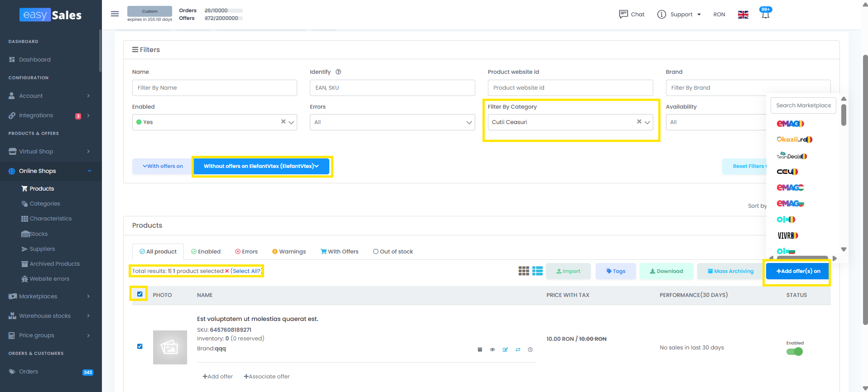The image size is (868, 392).
Task: Select TeamDeals marketplace logo
Action: tap(792, 156)
